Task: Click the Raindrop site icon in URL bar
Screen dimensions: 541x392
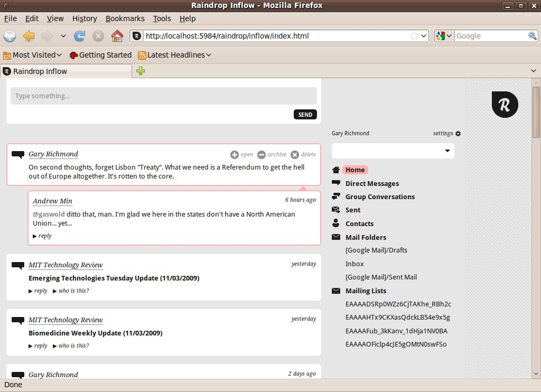Action: 137,36
